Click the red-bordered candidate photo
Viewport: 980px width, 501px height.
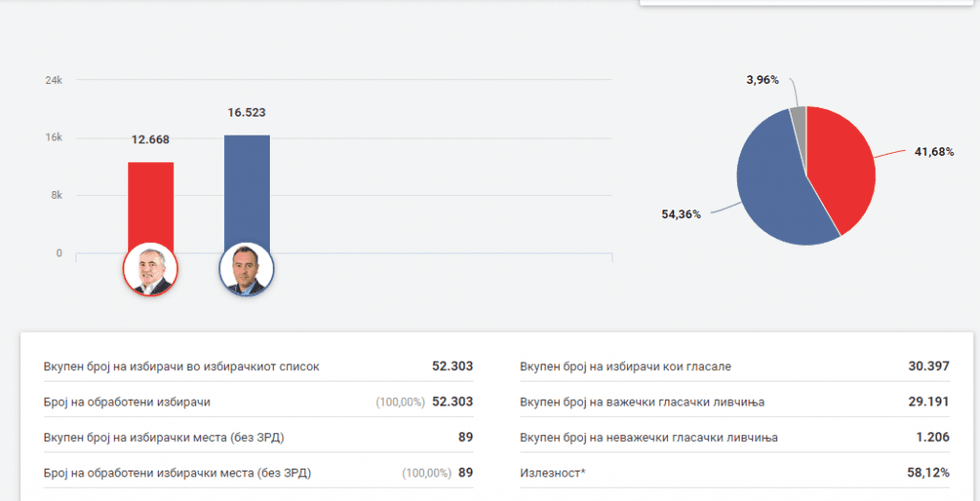150,269
